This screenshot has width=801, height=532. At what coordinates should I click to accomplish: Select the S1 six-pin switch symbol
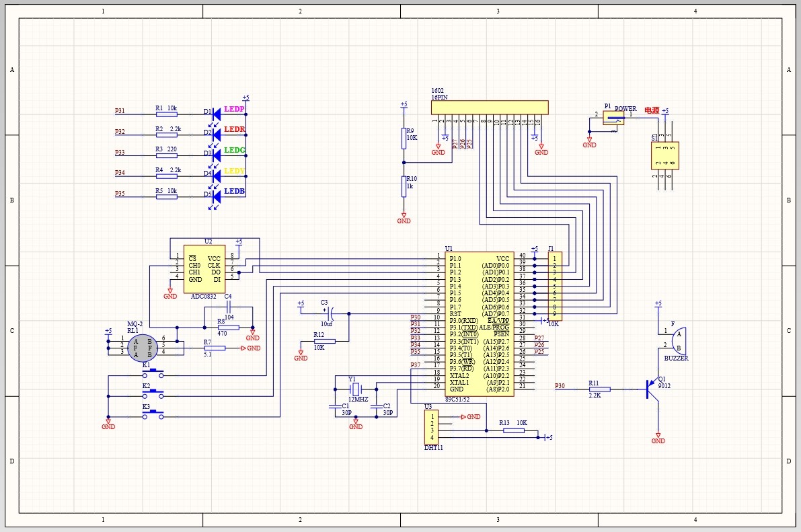664,155
